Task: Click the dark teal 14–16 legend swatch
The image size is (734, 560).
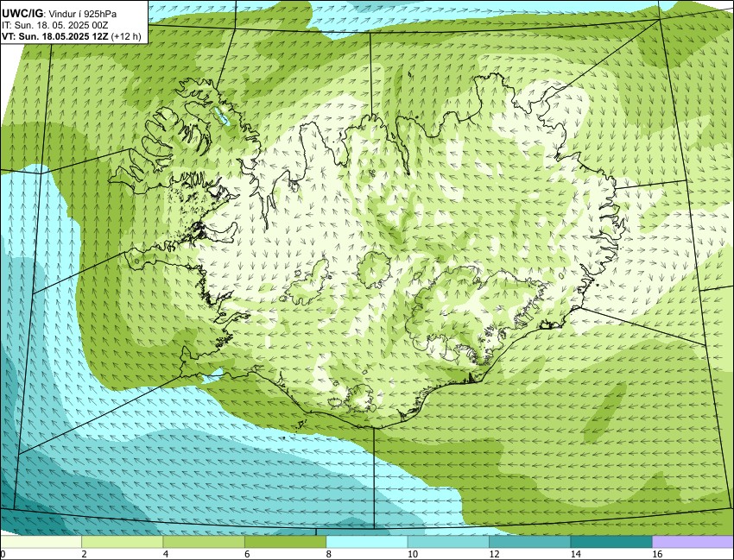Action: (x=611, y=542)
